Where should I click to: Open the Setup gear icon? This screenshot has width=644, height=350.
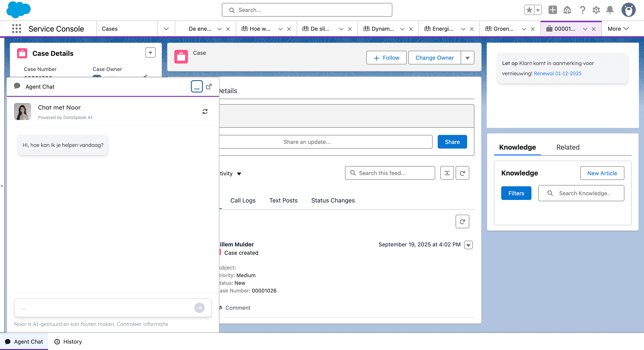(x=596, y=10)
